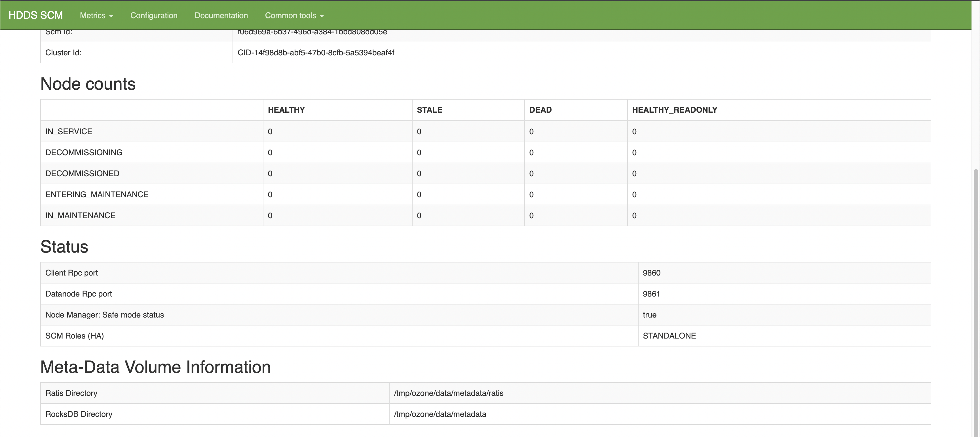
Task: Click the DEAD column header
Action: pyautogui.click(x=540, y=110)
